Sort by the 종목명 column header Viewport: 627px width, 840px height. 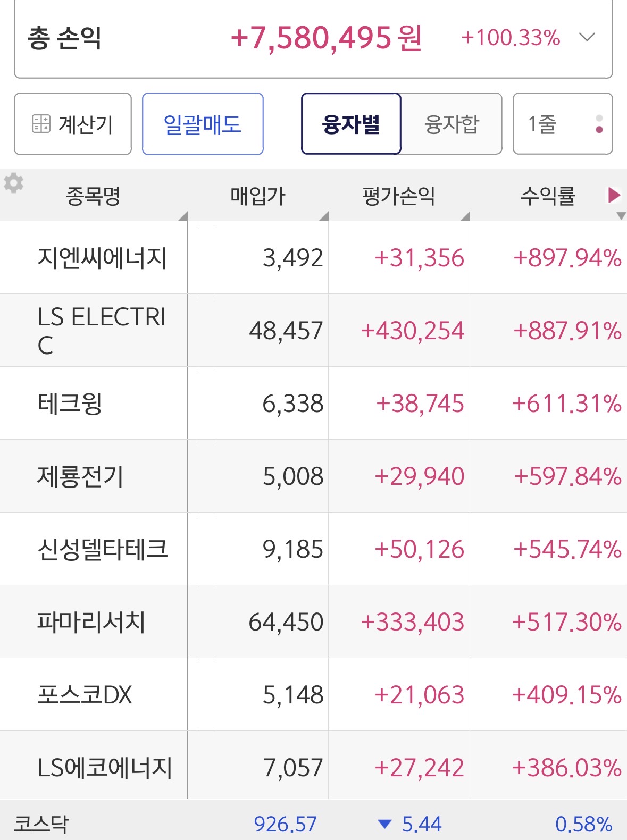93,196
